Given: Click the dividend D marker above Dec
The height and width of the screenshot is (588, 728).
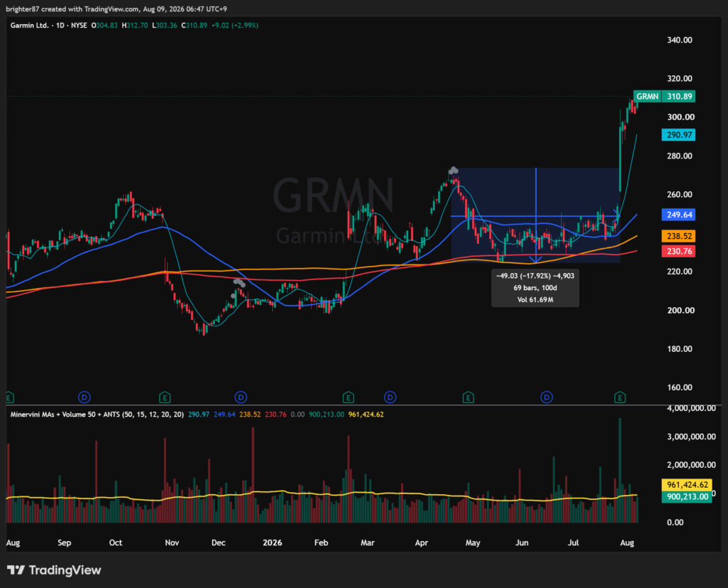Looking at the screenshot, I should (x=240, y=397).
